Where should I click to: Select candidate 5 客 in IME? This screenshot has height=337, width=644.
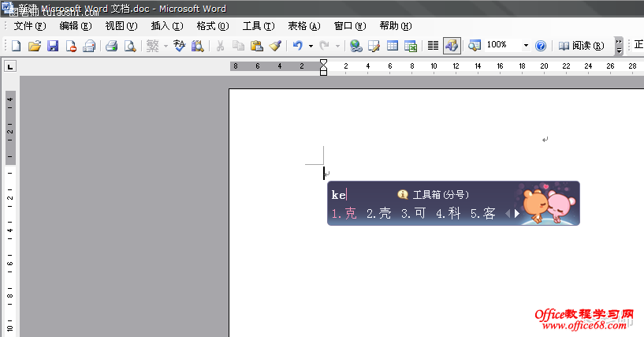[x=483, y=213]
